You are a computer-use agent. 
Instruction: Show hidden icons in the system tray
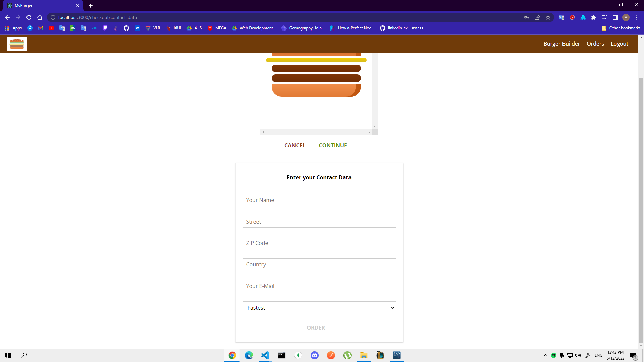pyautogui.click(x=545, y=355)
